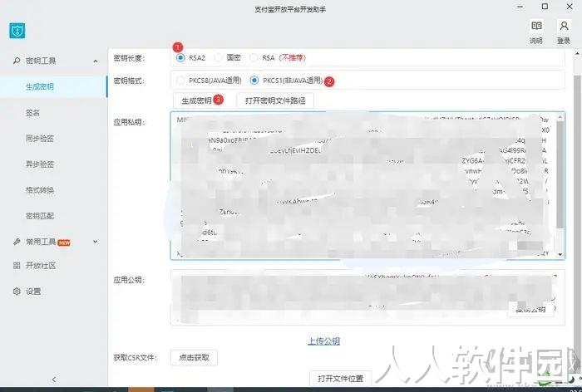Click private key box scroll-up arrow

[560, 116]
